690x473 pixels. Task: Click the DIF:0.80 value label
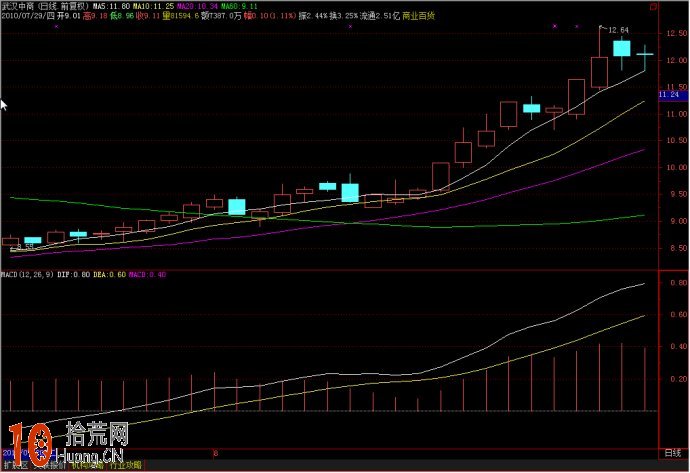tap(73, 275)
